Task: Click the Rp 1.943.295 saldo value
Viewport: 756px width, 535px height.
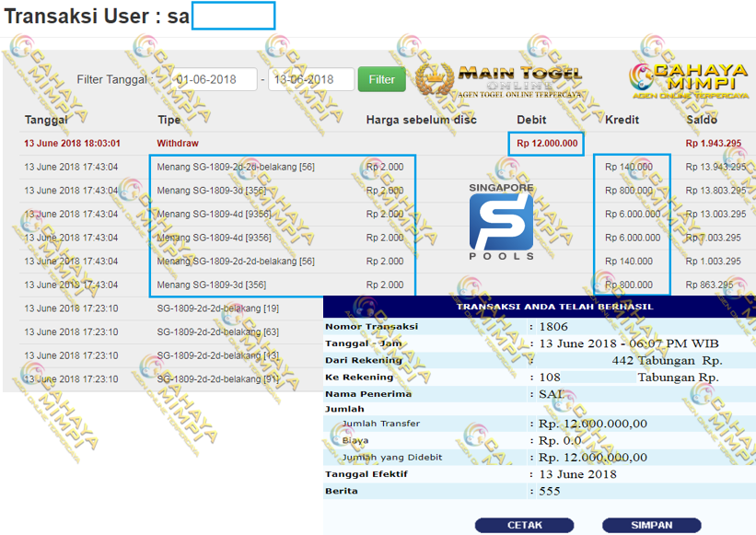Action: 714,144
